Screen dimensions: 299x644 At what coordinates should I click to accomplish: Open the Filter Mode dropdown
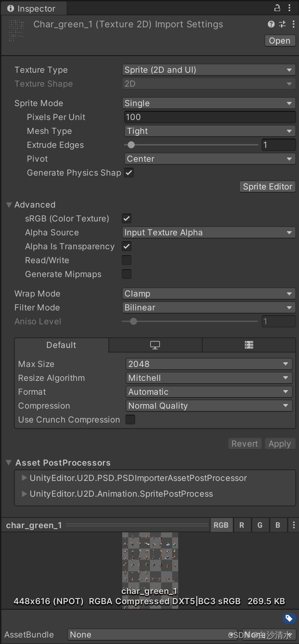point(208,308)
